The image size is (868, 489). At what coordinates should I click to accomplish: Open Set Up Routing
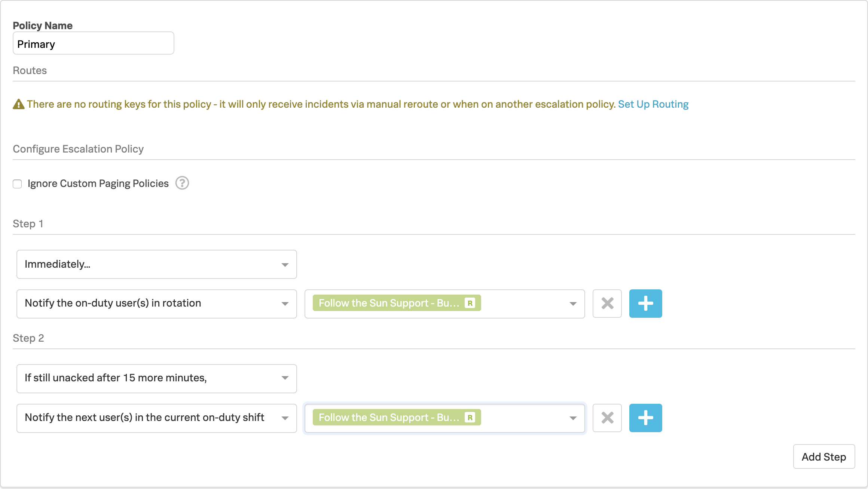pyautogui.click(x=652, y=104)
